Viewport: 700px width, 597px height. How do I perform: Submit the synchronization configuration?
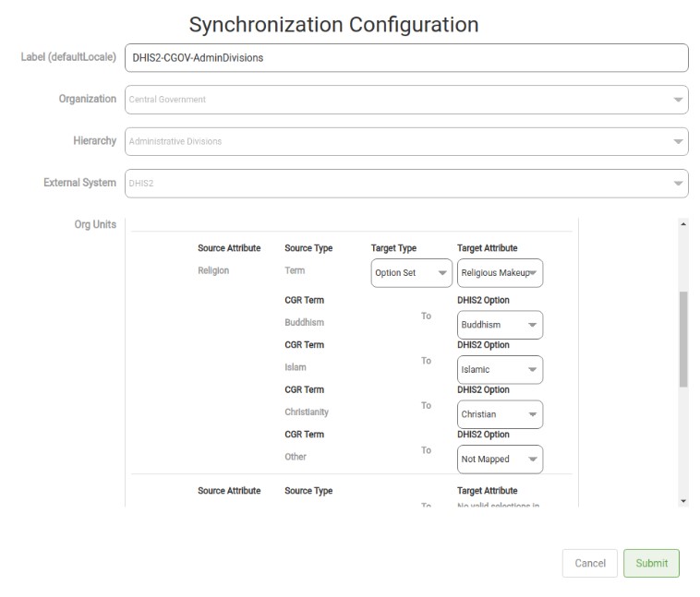[x=651, y=564]
